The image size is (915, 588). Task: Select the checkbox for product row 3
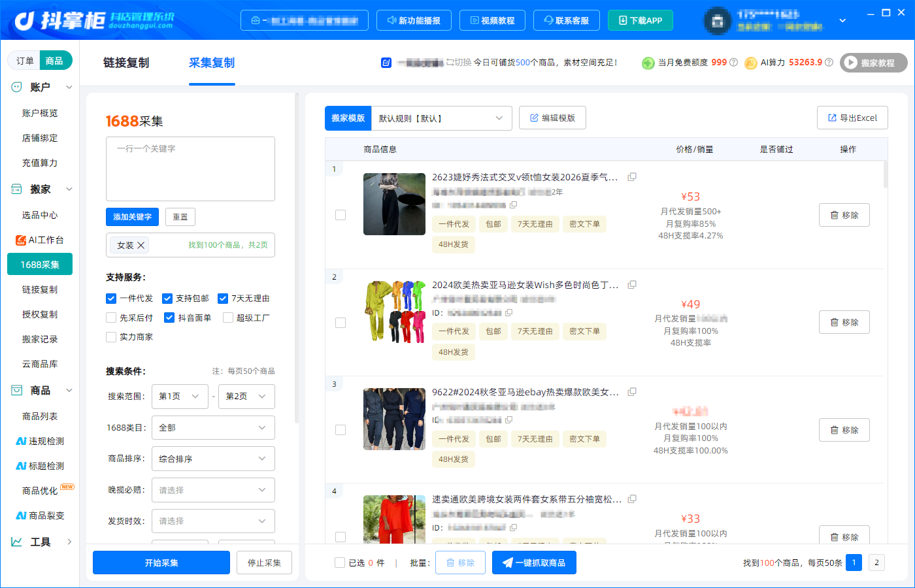(341, 430)
